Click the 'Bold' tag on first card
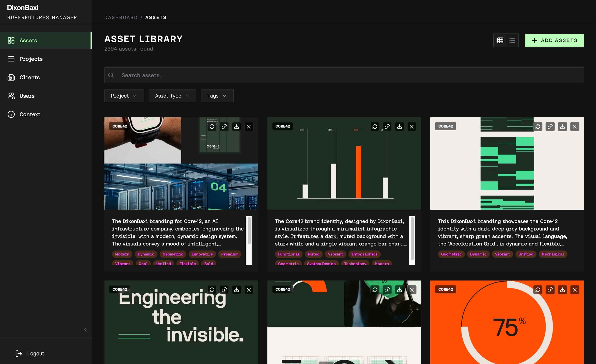Screen dimensions: 596x364 (x=208, y=263)
